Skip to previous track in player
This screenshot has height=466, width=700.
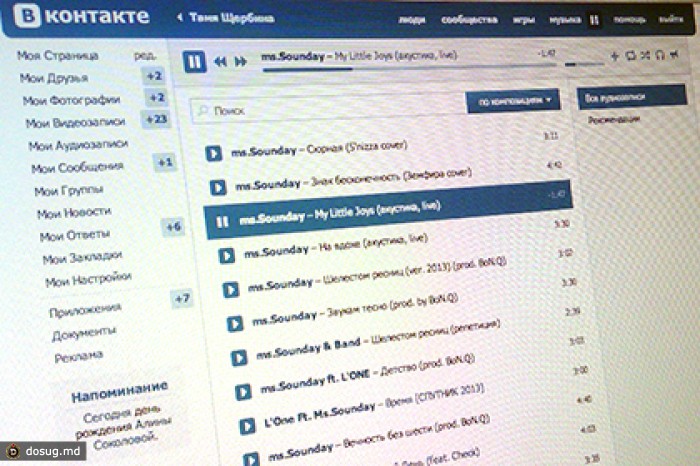(x=220, y=62)
